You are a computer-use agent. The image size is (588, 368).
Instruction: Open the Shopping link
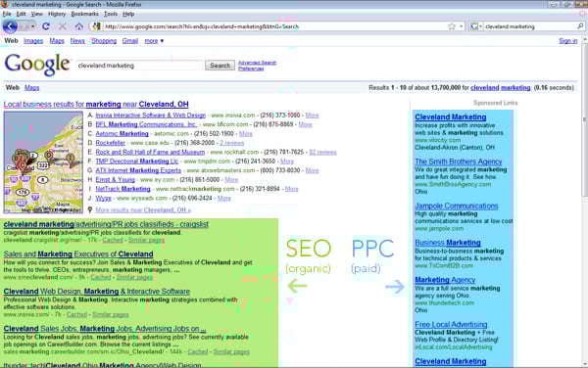coord(104,41)
